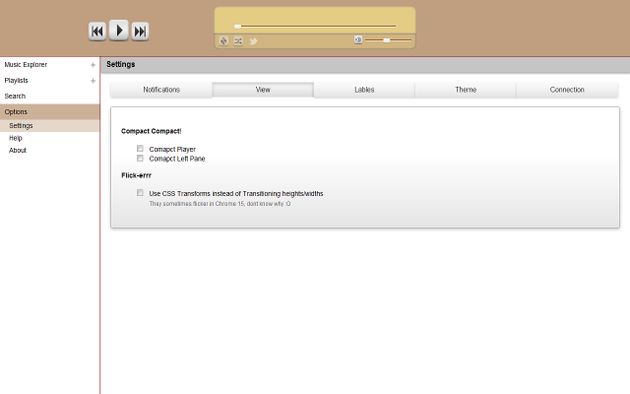Expand Playlists with its plus icon

[93, 81]
